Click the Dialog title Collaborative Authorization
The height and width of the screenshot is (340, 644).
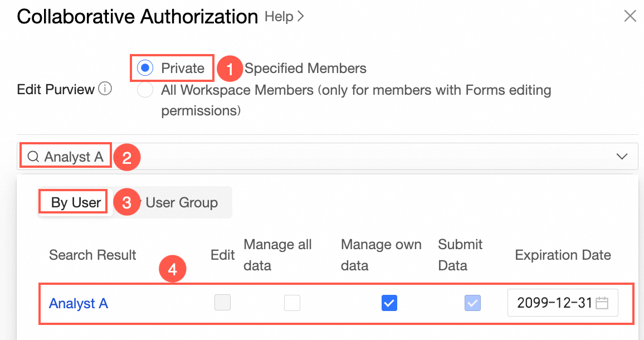[x=137, y=17]
